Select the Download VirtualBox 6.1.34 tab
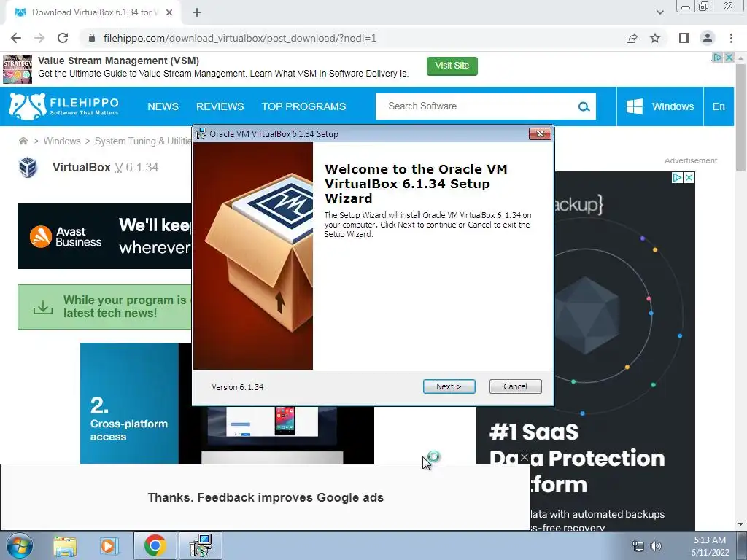This screenshot has height=560, width=747. coord(93,12)
